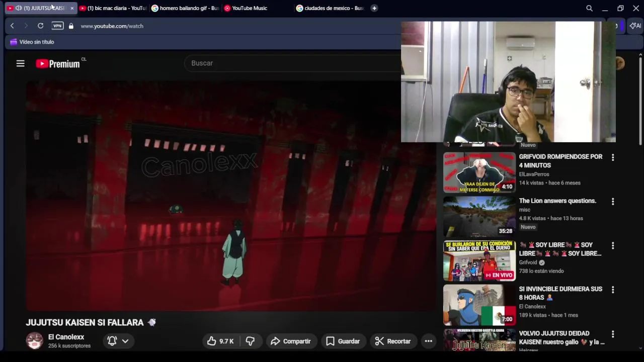Visit ElLavaPerros channel name
Image resolution: width=644 pixels, height=362 pixels.
point(534,174)
